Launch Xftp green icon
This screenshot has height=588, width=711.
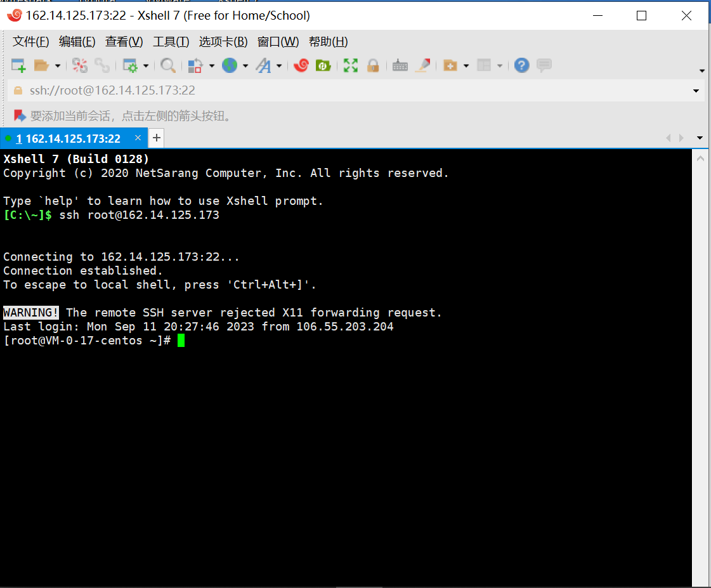pos(323,65)
